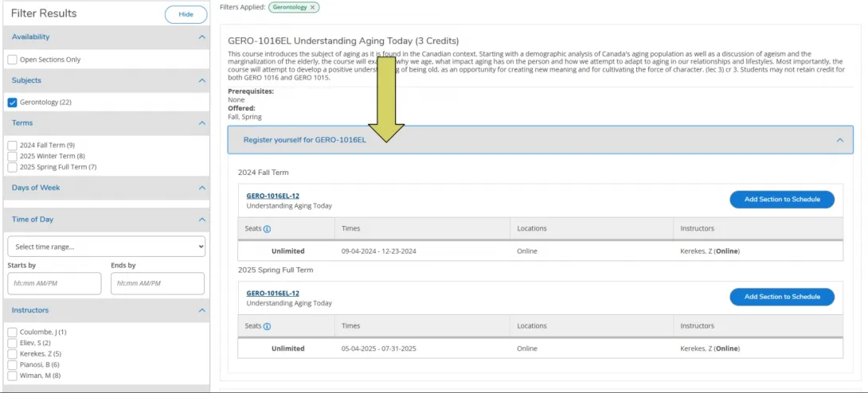The image size is (868, 393).
Task: Collapse the Subjects filter section
Action: 201,80
